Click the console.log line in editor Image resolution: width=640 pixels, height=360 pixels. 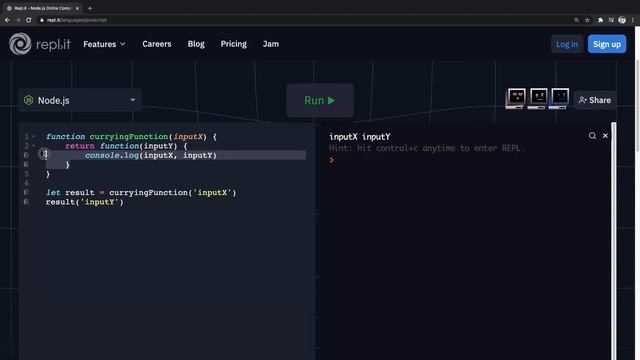(x=151, y=155)
